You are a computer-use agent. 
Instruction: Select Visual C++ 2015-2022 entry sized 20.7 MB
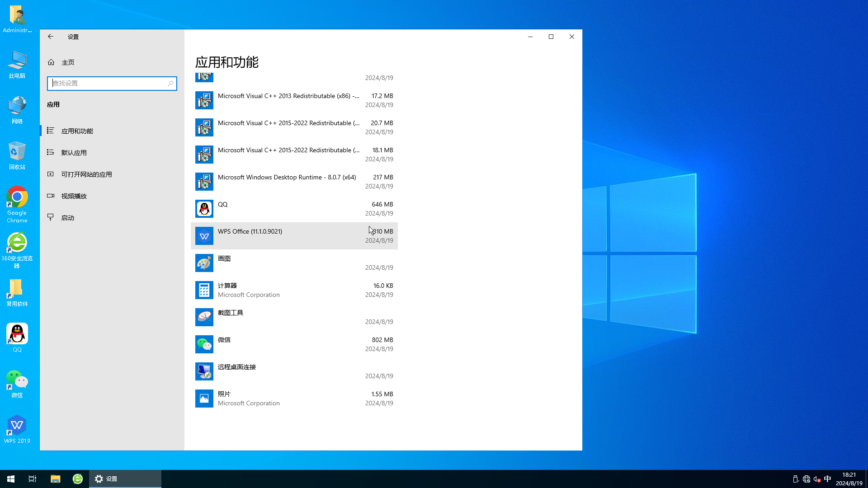click(294, 127)
